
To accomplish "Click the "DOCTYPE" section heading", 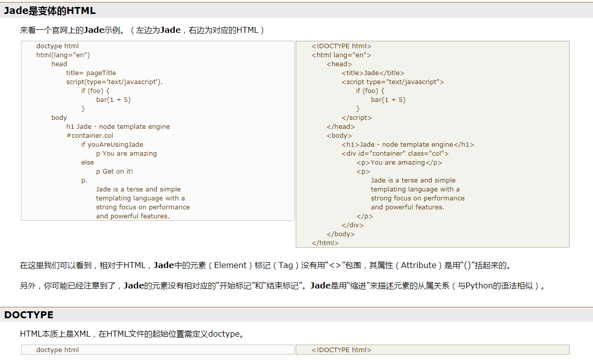I will [x=29, y=315].
